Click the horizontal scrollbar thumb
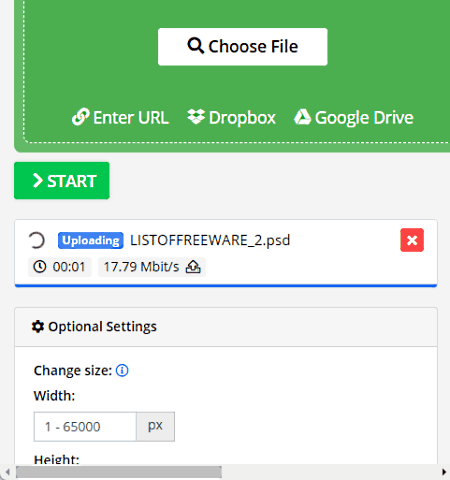The height and width of the screenshot is (480, 450). coord(119,472)
